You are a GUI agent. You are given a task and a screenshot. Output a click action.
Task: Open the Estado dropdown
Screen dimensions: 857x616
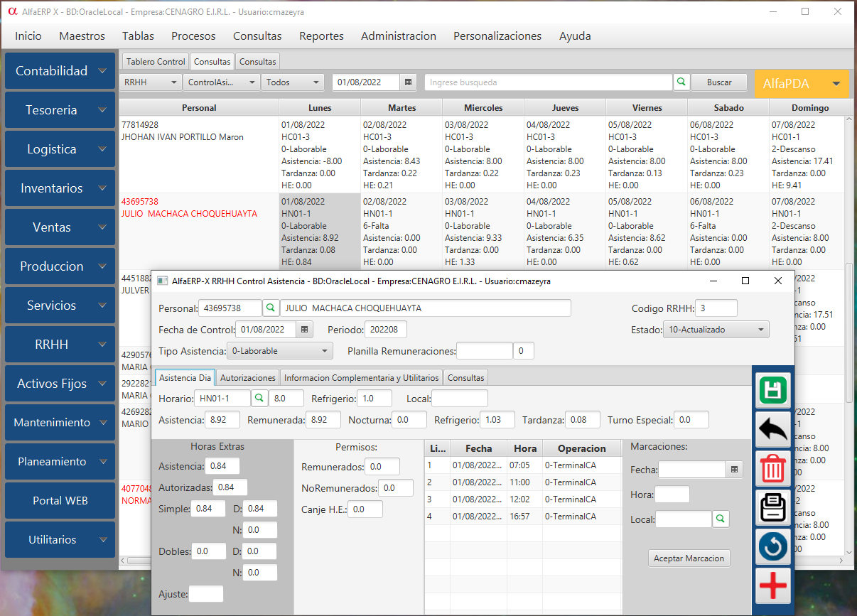point(716,330)
